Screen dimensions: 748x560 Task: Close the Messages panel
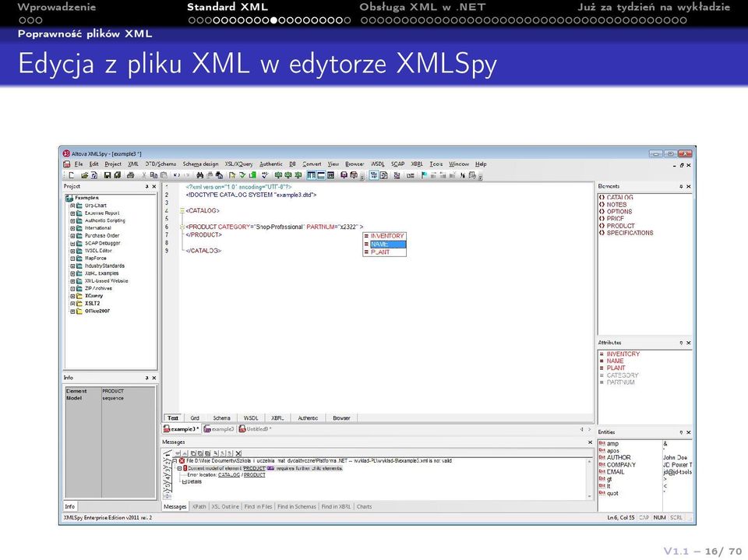[590, 442]
